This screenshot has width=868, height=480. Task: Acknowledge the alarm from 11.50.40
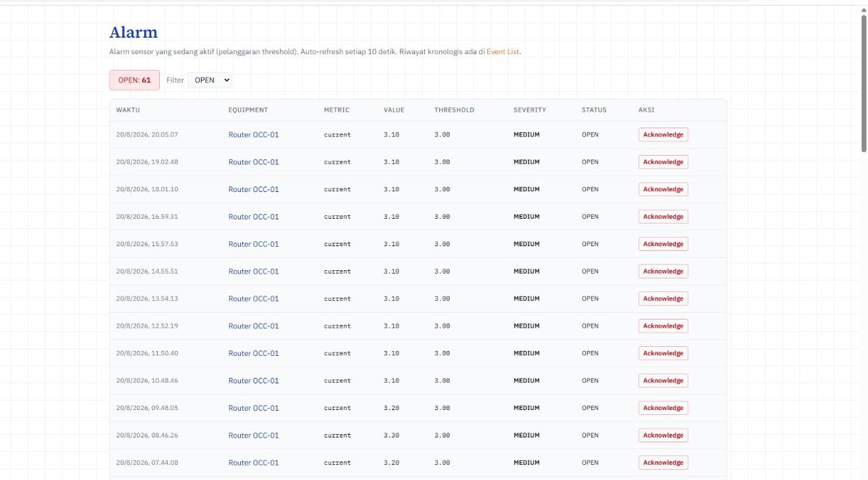pos(663,353)
